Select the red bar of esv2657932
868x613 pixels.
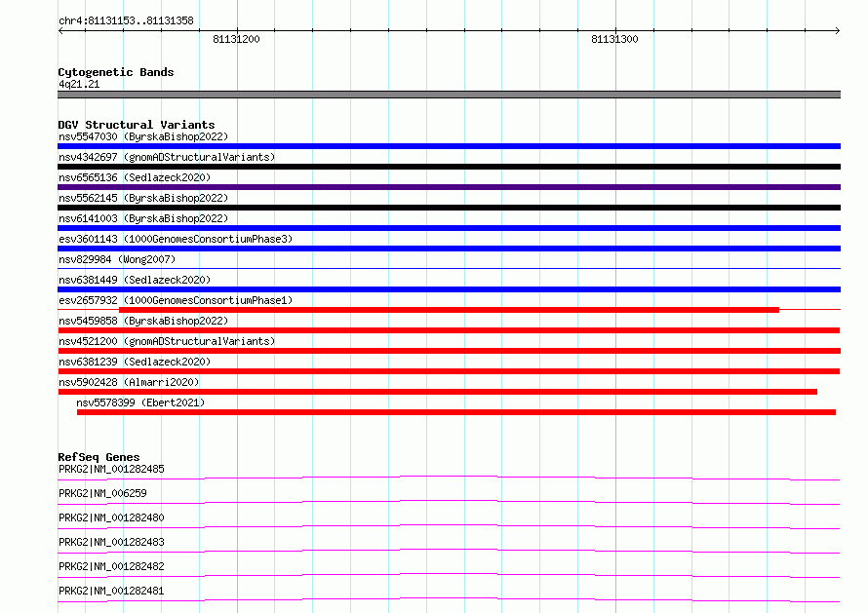pos(449,310)
